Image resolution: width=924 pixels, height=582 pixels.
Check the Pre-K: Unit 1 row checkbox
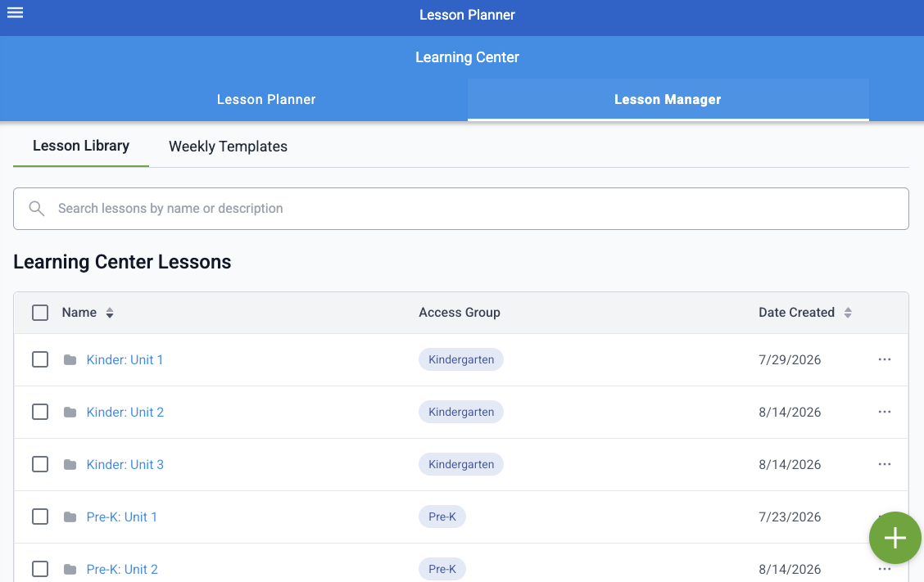click(40, 517)
